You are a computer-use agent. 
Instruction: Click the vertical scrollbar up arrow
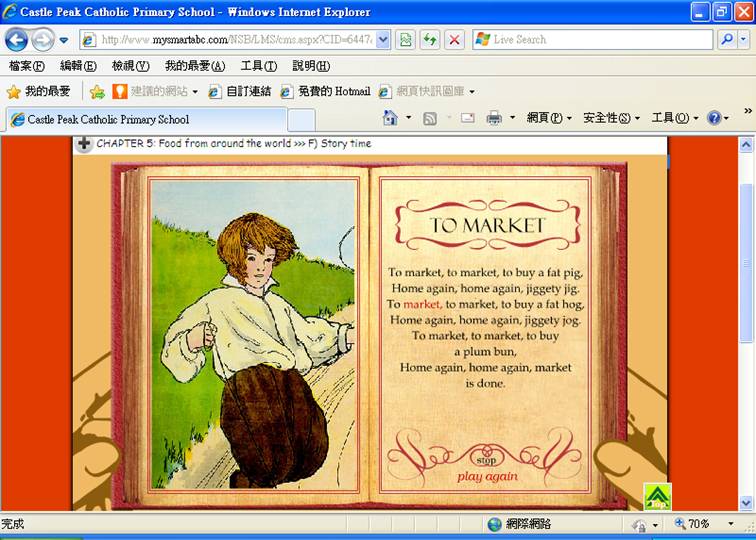(x=746, y=144)
